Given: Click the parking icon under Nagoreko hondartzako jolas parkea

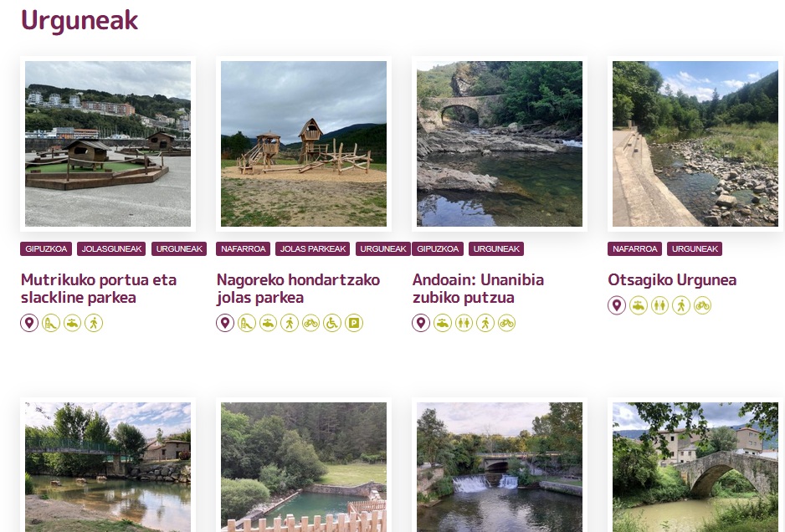Looking at the screenshot, I should (x=354, y=323).
